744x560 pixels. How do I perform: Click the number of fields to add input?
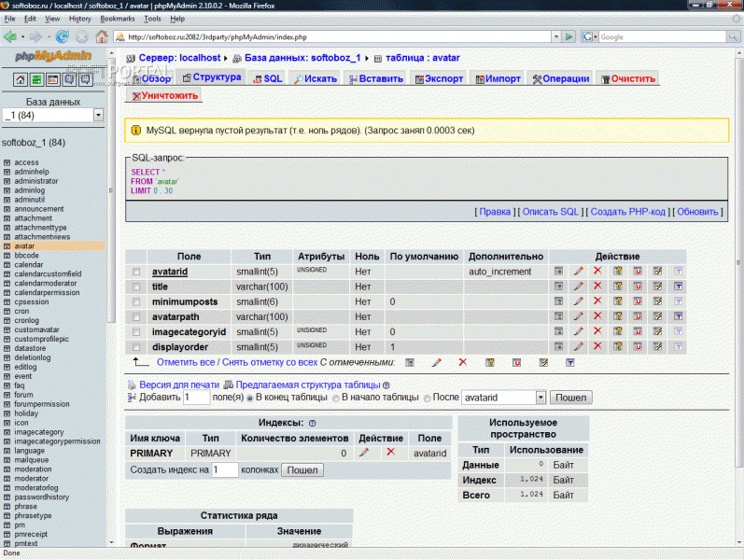(x=196, y=398)
